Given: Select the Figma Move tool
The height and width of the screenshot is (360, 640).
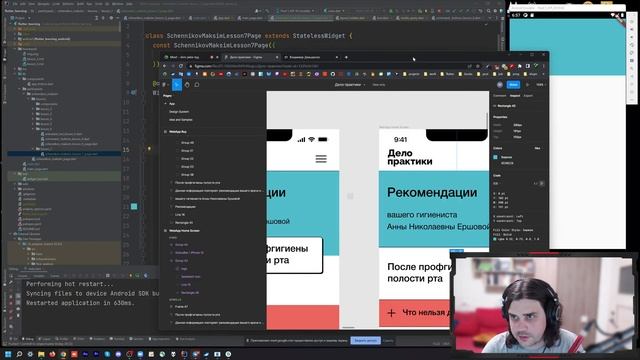Looking at the screenshot, I should pyautogui.click(x=177, y=85).
